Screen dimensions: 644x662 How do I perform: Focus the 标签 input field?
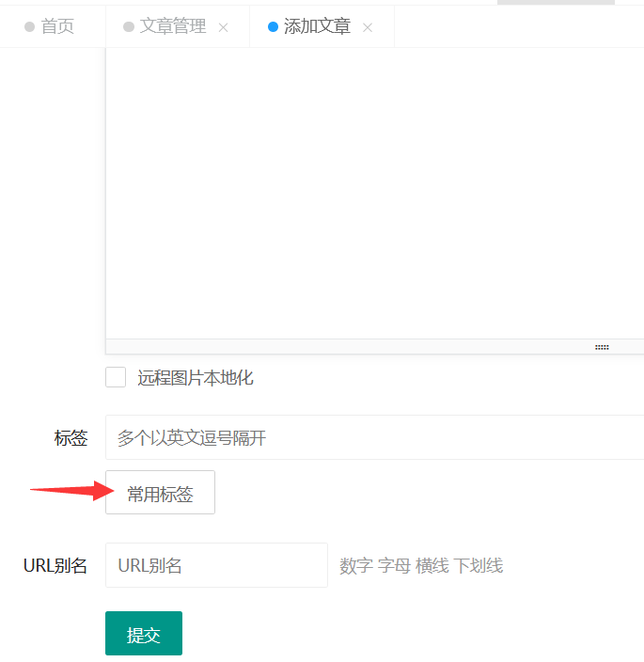tap(375, 437)
